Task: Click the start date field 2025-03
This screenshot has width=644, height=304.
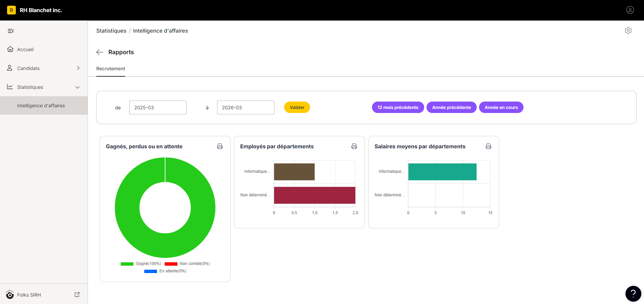Action: (x=158, y=108)
